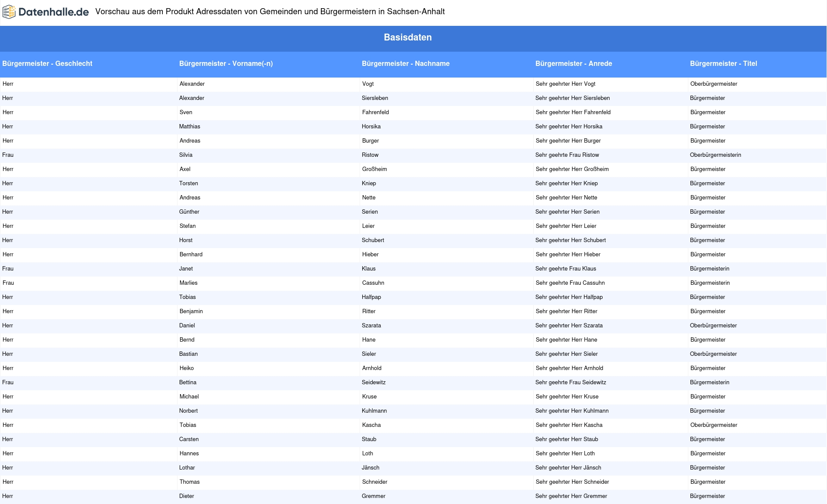Click the salutation Sehr geehrter Herr Serien
The height and width of the screenshot is (504, 827).
[x=567, y=212]
